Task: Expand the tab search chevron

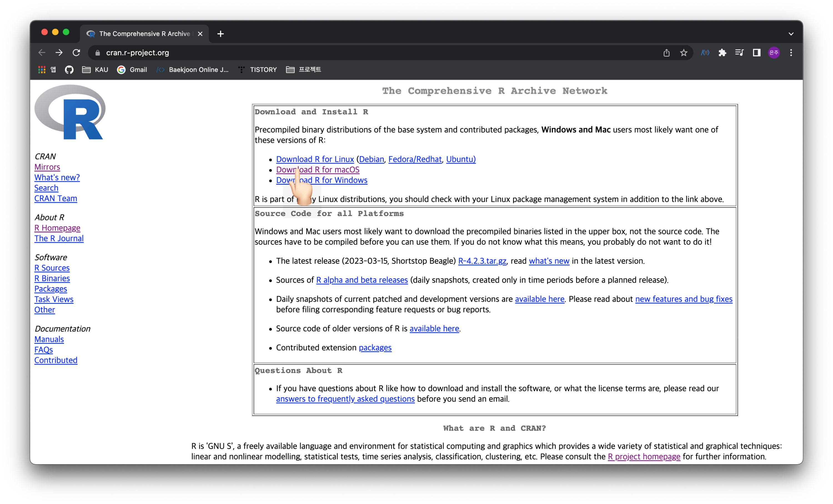Action: tap(791, 34)
